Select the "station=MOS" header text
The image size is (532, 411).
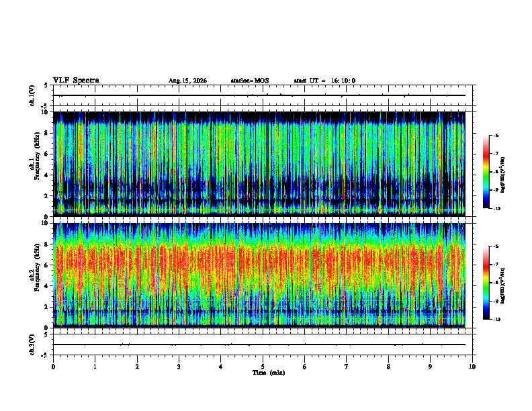250,81
